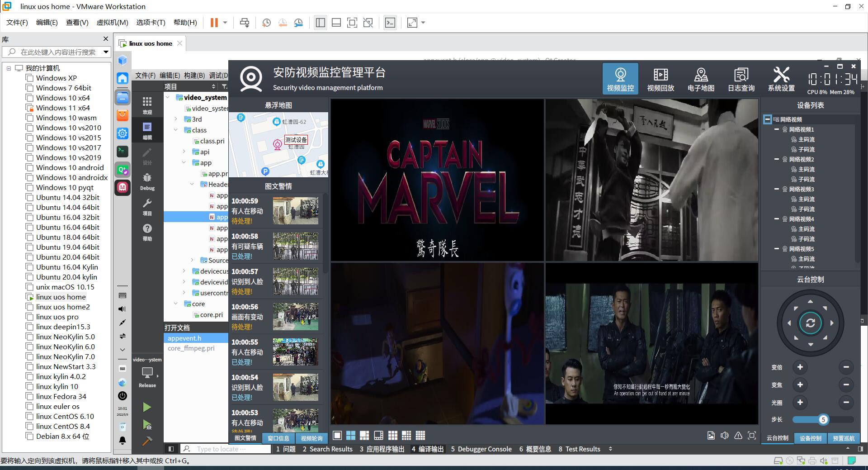Adjust the 步长 step slider handle
This screenshot has height=470, width=868.
[x=823, y=419]
